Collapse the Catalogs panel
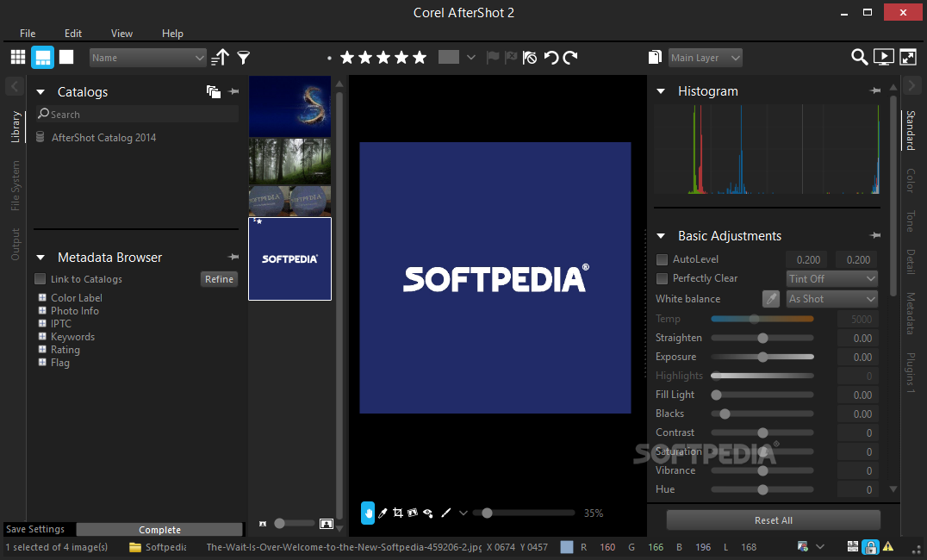Image resolution: width=927 pixels, height=560 pixels. point(40,91)
